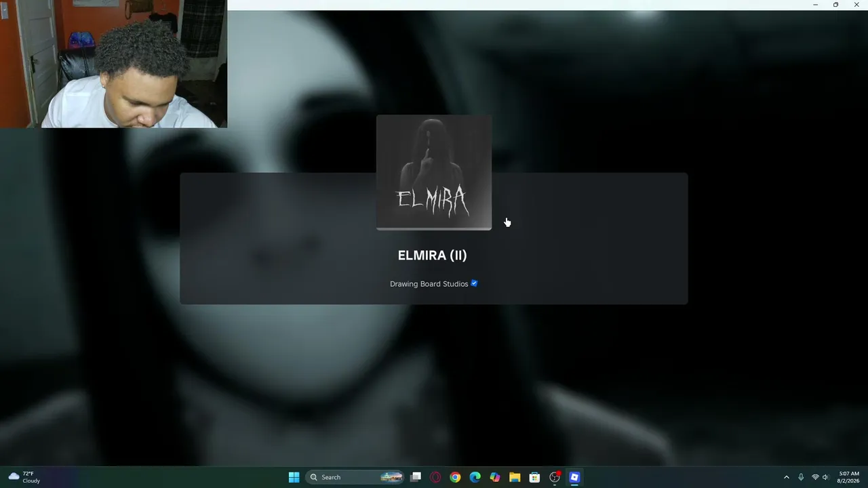
Task: Open Wi-Fi network settings from tray
Action: (815, 477)
